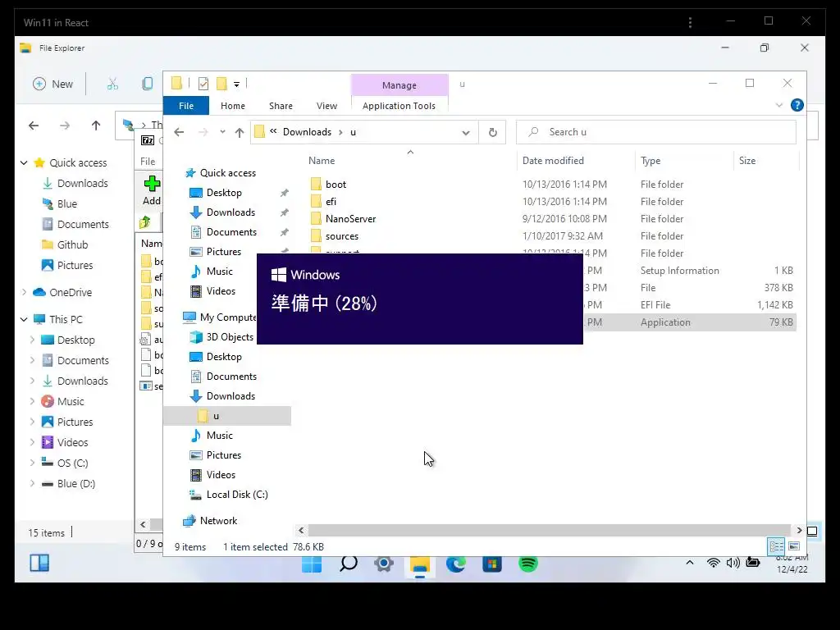Sort by the Size column header
Screen dimensions: 840x630
click(747, 161)
